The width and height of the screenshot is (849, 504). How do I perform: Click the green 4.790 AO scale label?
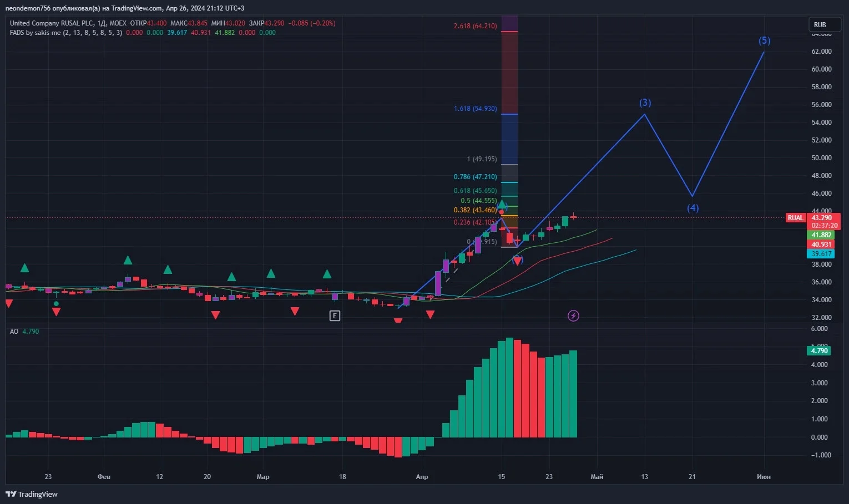819,350
